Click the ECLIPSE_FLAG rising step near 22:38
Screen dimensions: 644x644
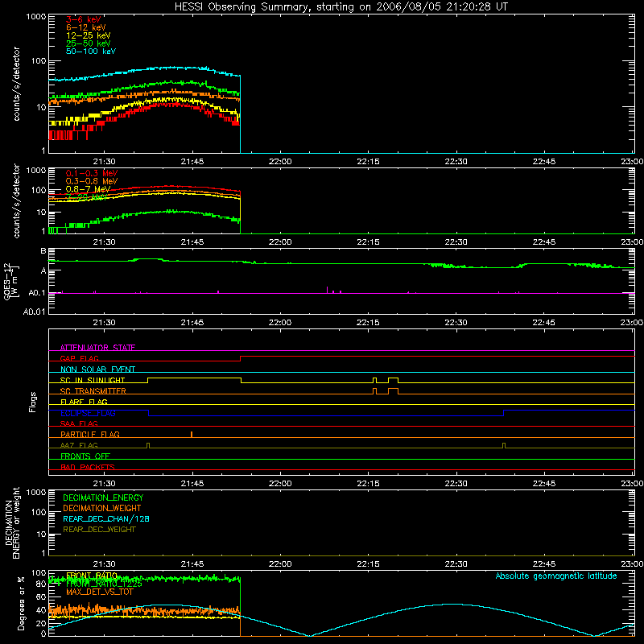coord(504,413)
